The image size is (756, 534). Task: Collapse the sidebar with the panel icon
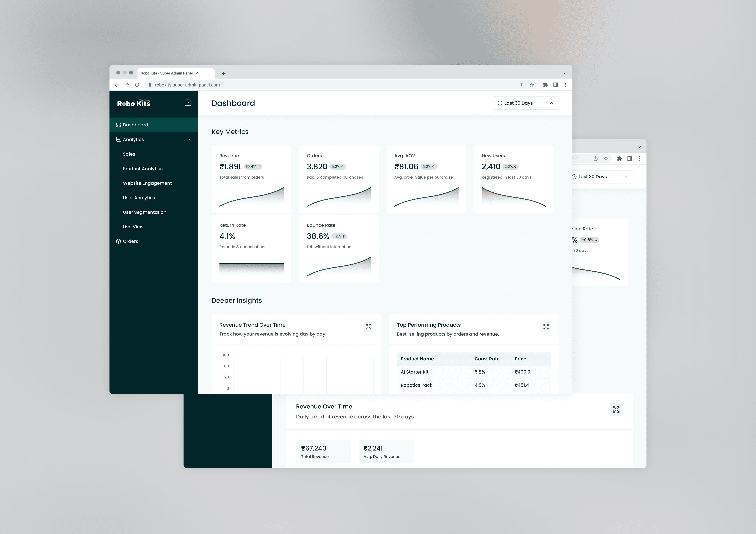(188, 103)
